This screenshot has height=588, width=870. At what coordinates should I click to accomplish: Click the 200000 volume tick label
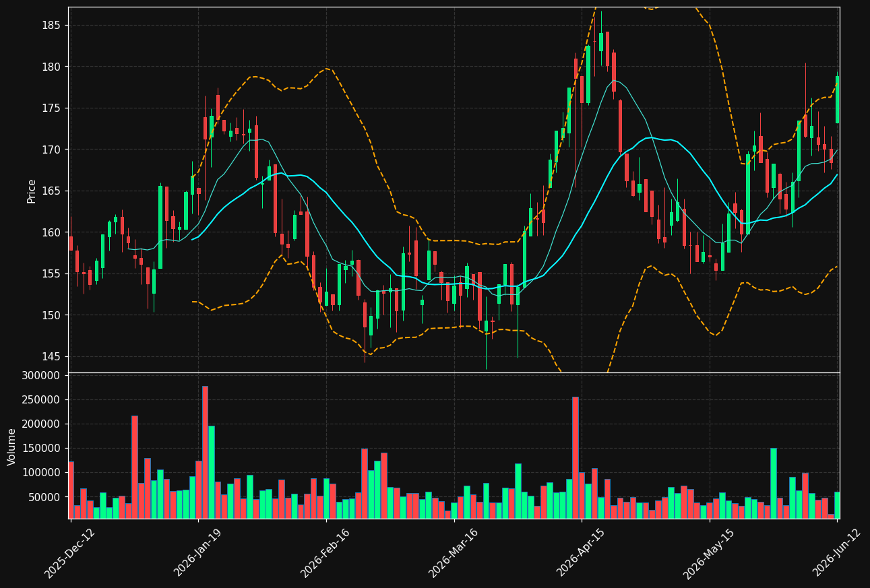coord(42,424)
